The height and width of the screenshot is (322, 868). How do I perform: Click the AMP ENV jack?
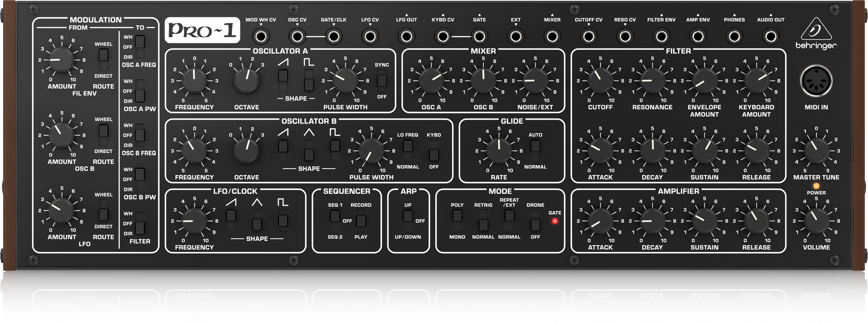[x=698, y=36]
